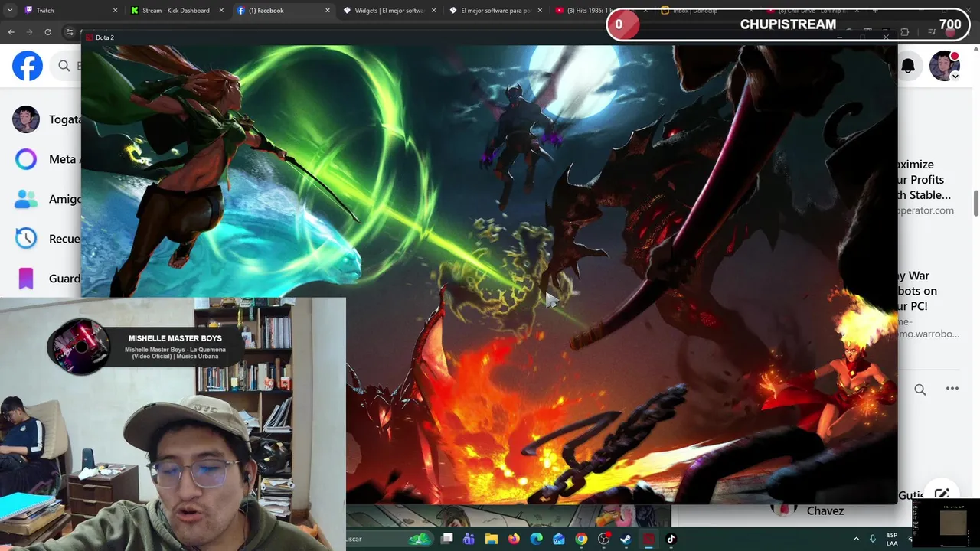This screenshot has height=551, width=980.
Task: Click the CHUPISTREAM goal progress bar
Action: point(789,24)
